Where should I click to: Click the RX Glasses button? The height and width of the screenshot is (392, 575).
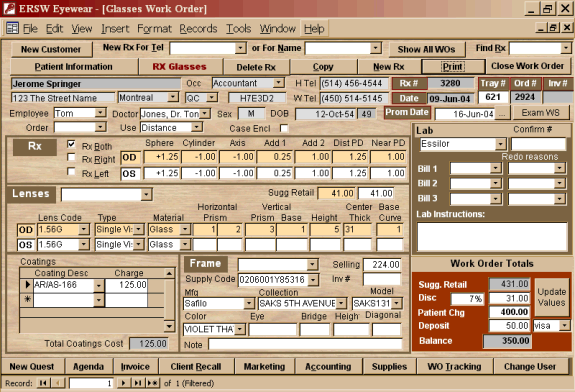click(180, 67)
